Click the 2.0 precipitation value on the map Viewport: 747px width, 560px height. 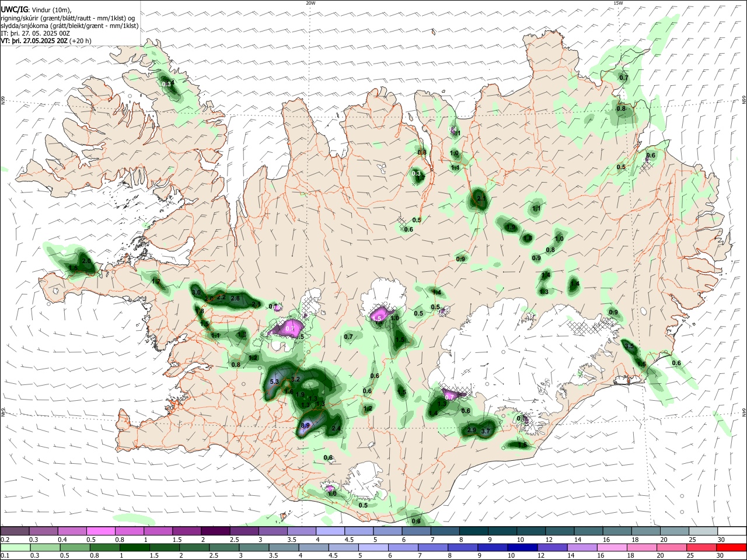tap(86, 261)
